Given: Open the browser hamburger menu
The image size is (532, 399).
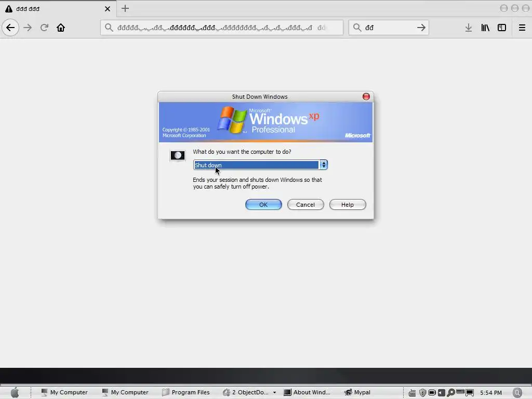Looking at the screenshot, I should (x=522, y=28).
